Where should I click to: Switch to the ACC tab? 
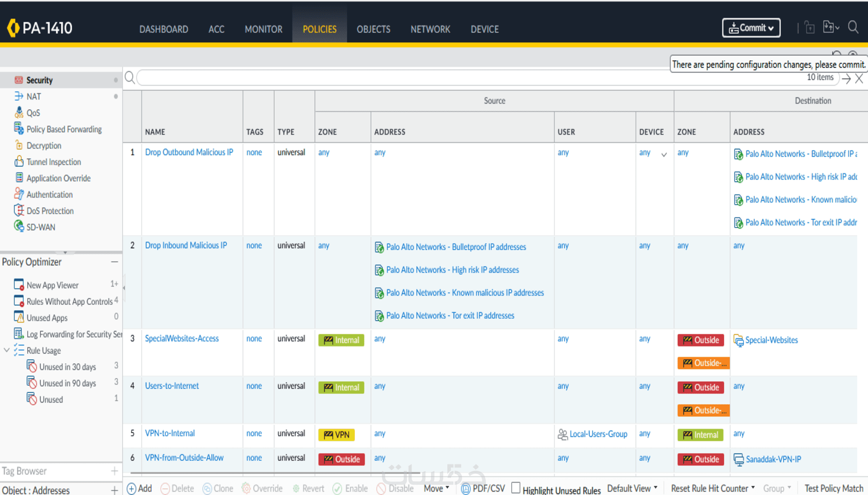coord(216,29)
